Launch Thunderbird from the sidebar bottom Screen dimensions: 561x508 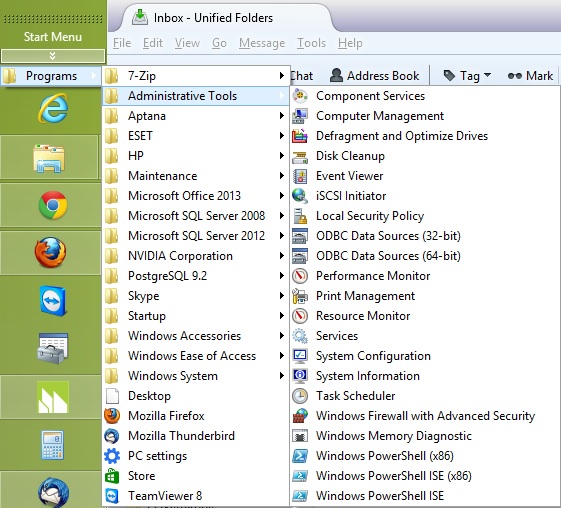tap(54, 493)
